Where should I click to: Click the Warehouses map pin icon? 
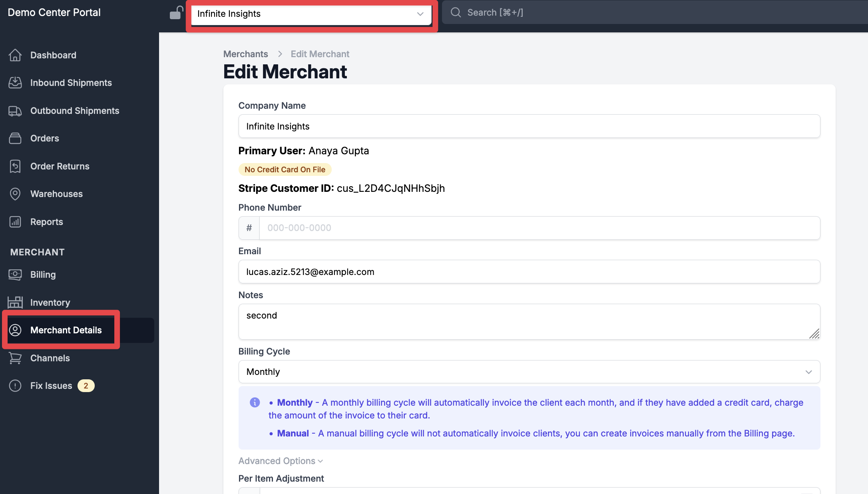tap(15, 194)
